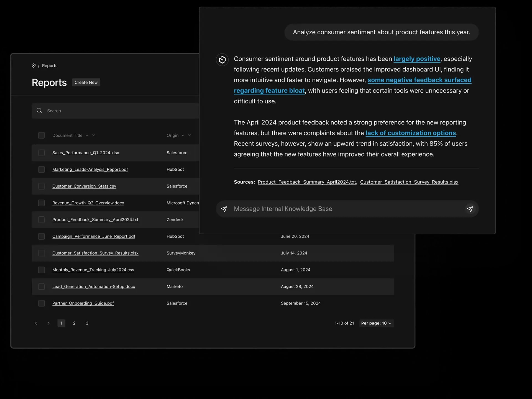Click the Zendesk origin cell
The image size is (532, 399).
[175, 220]
